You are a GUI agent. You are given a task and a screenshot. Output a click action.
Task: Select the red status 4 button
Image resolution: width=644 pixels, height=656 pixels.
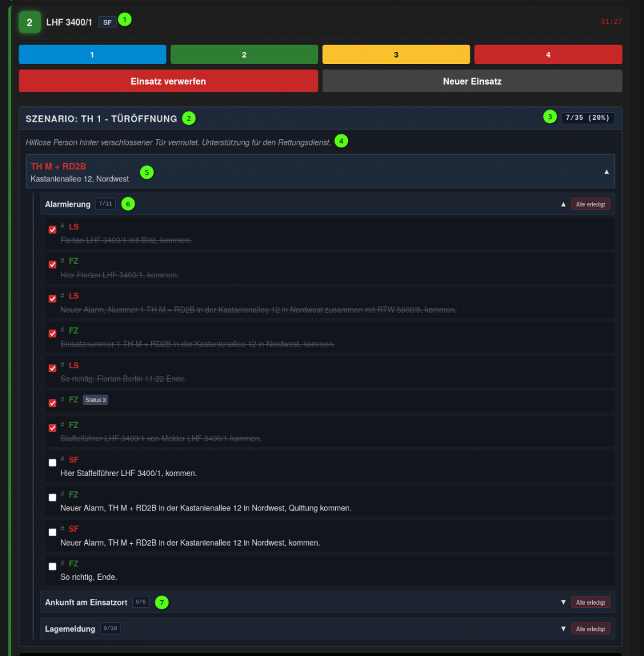pyautogui.click(x=548, y=54)
